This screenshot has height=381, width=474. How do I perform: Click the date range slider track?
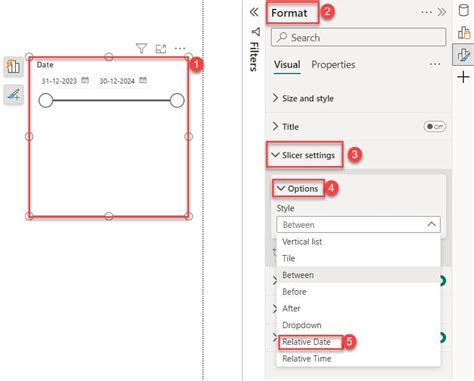[111, 100]
